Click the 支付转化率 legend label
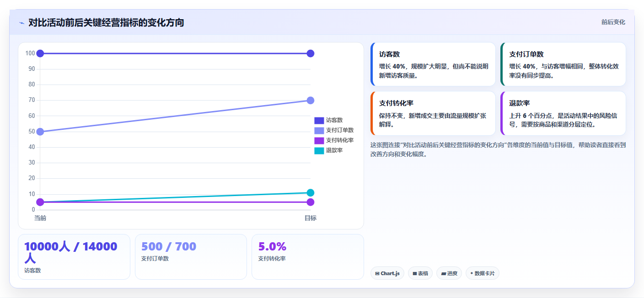644x298 pixels. [340, 140]
